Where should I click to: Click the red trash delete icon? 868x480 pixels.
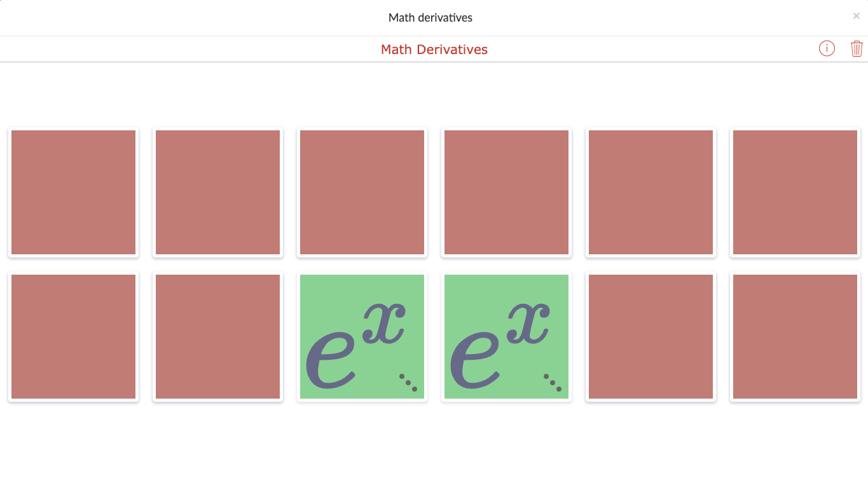click(857, 48)
